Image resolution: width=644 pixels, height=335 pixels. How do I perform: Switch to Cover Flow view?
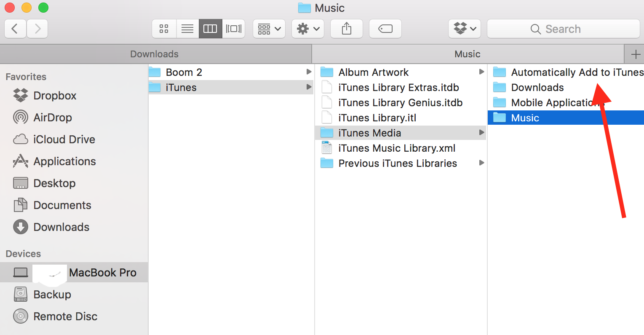(233, 29)
